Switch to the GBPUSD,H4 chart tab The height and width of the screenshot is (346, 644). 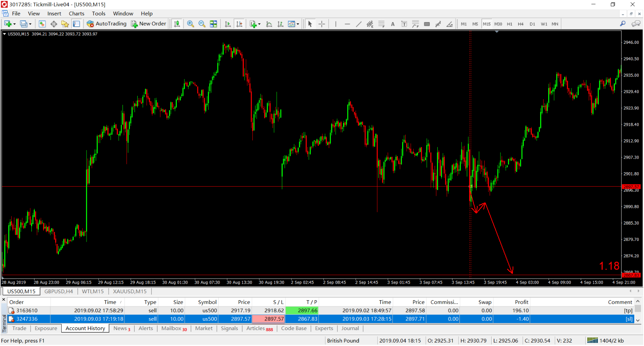(59, 291)
